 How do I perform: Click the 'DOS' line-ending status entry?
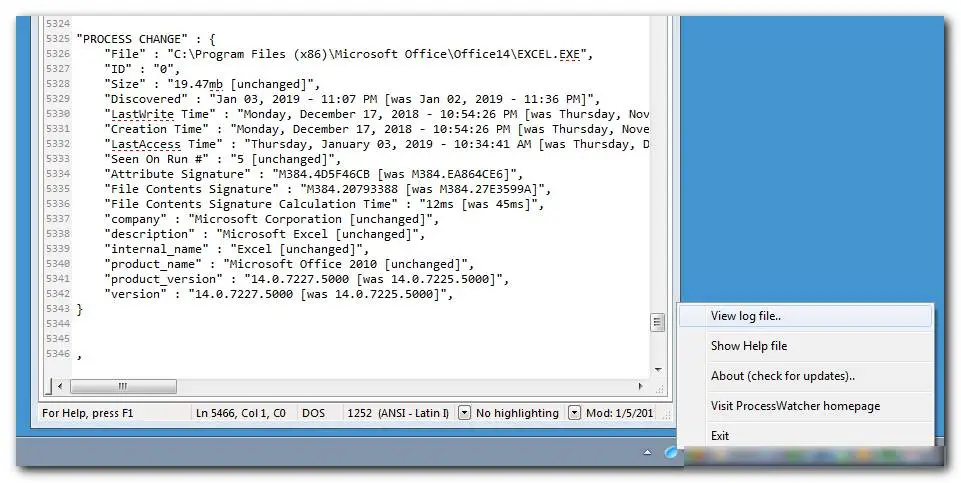pos(313,413)
